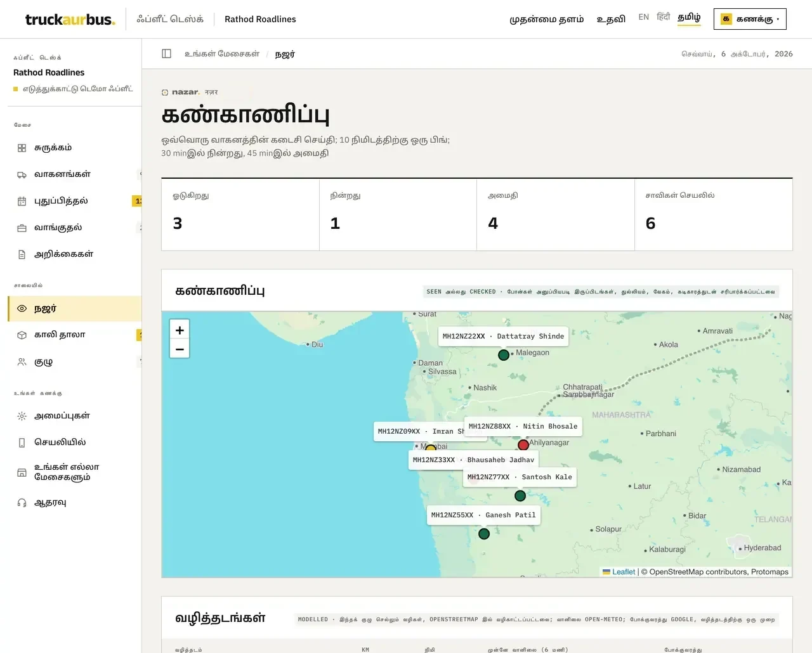Click marker for MH12NZ55XX Ganesh Patil
Screen dimensions: 812x653
tap(484, 534)
